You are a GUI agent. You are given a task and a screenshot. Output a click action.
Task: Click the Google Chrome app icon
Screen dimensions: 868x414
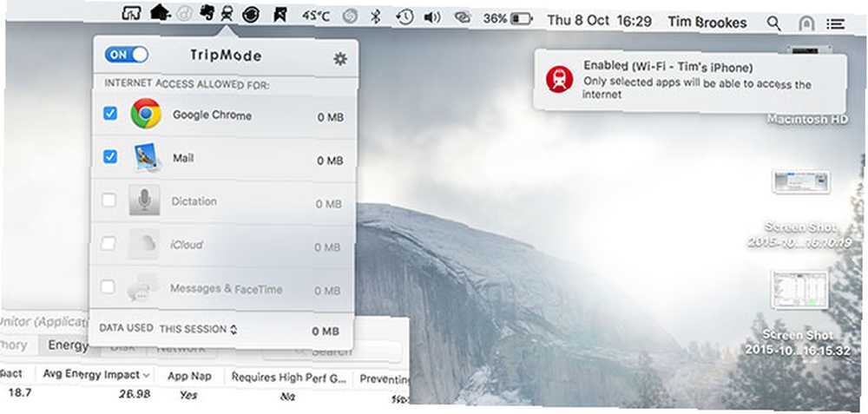point(146,114)
